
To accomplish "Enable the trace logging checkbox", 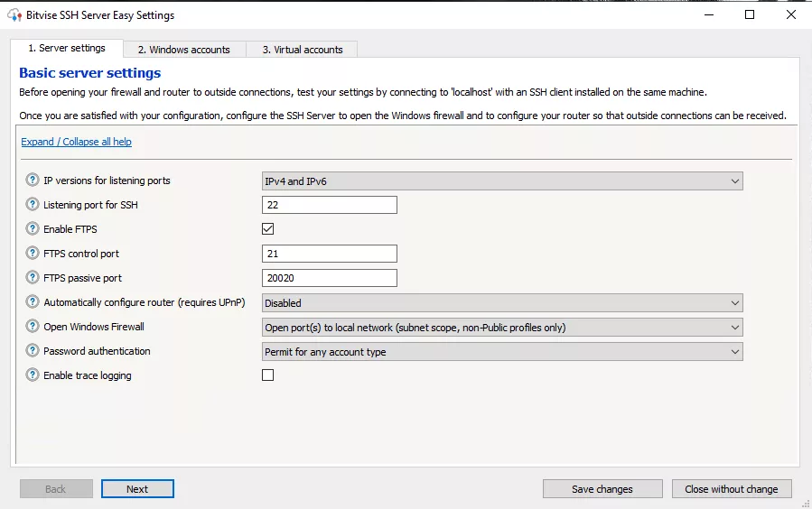I will [x=268, y=375].
